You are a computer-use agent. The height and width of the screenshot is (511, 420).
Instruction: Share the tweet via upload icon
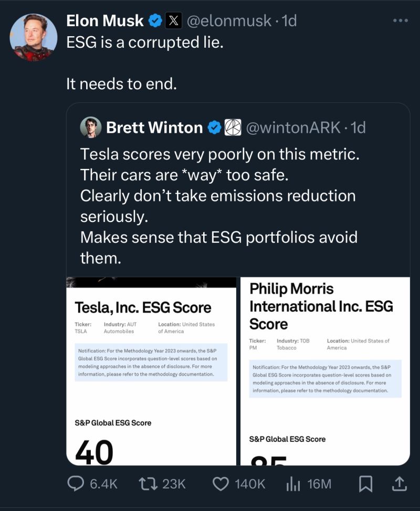pyautogui.click(x=399, y=483)
